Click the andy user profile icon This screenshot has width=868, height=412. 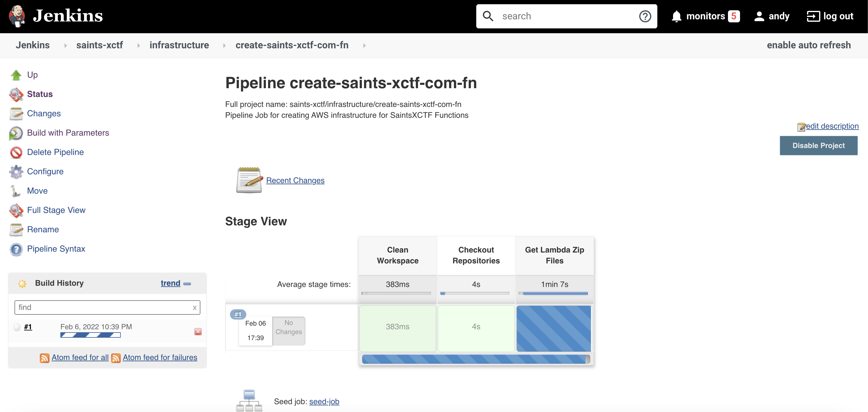coord(759,16)
